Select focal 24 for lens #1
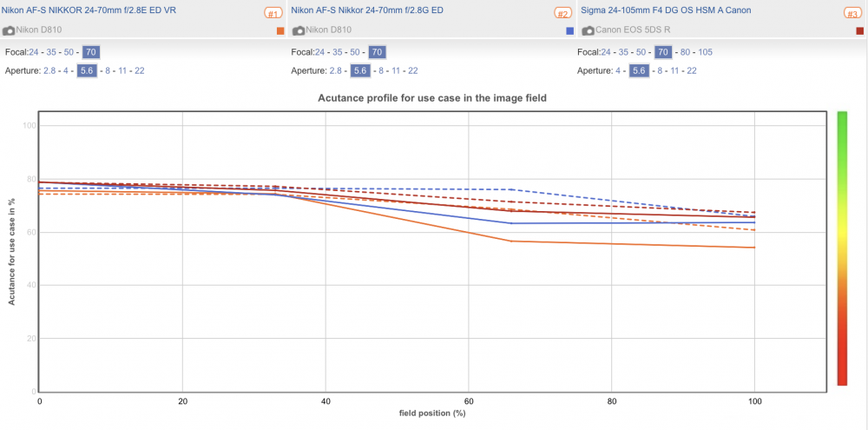The width and height of the screenshot is (868, 430). point(34,53)
